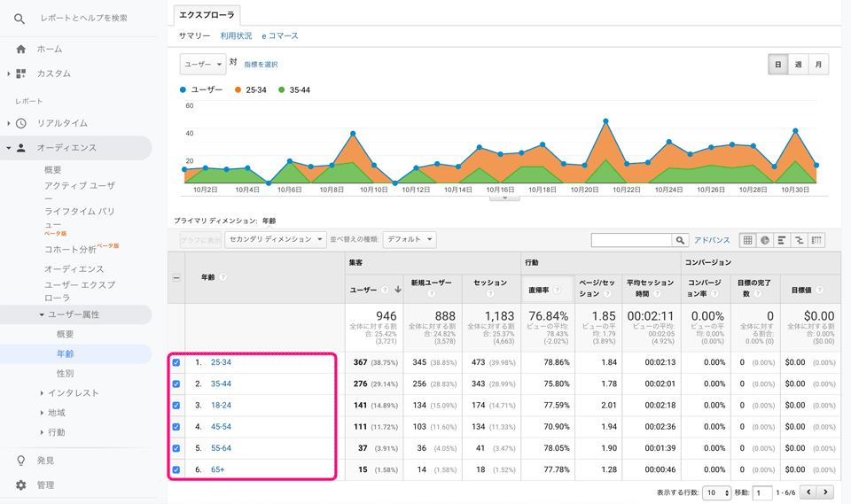
Task: Click the リアルタイム clock icon
Action: tap(20, 123)
